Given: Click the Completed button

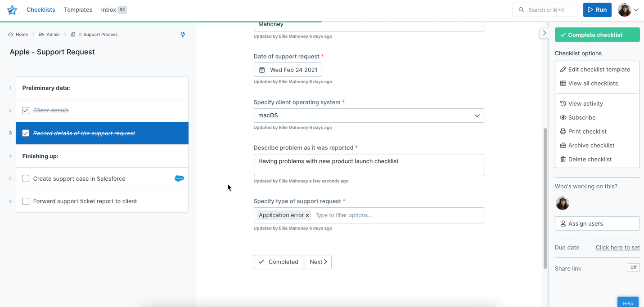Looking at the screenshot, I should tap(279, 262).
